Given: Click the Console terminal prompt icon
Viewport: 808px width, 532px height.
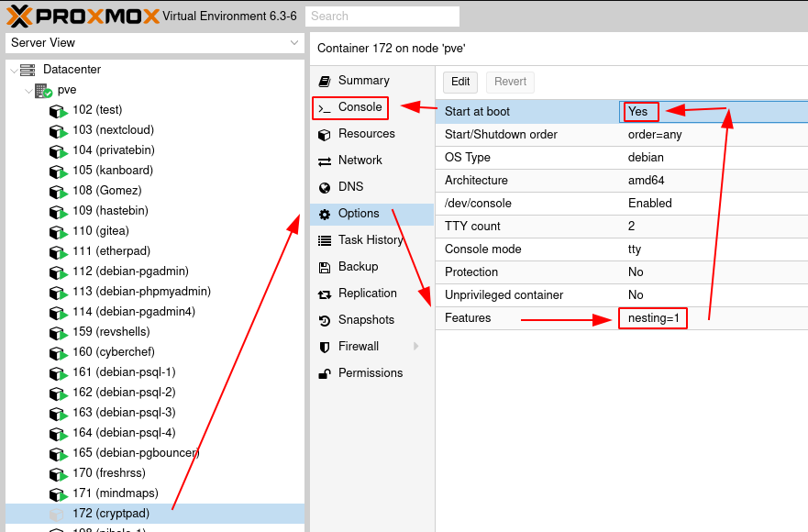Looking at the screenshot, I should (x=324, y=108).
